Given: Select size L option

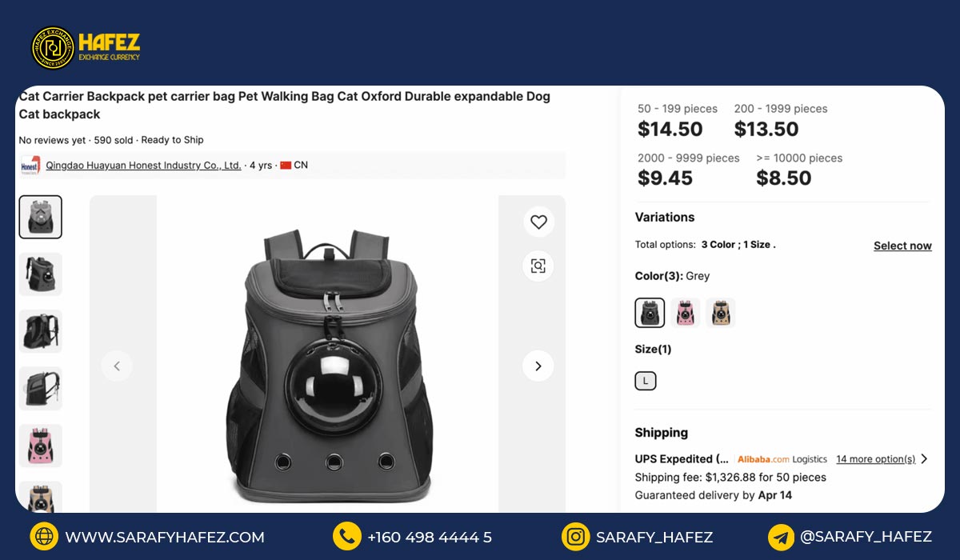Looking at the screenshot, I should pyautogui.click(x=646, y=381).
